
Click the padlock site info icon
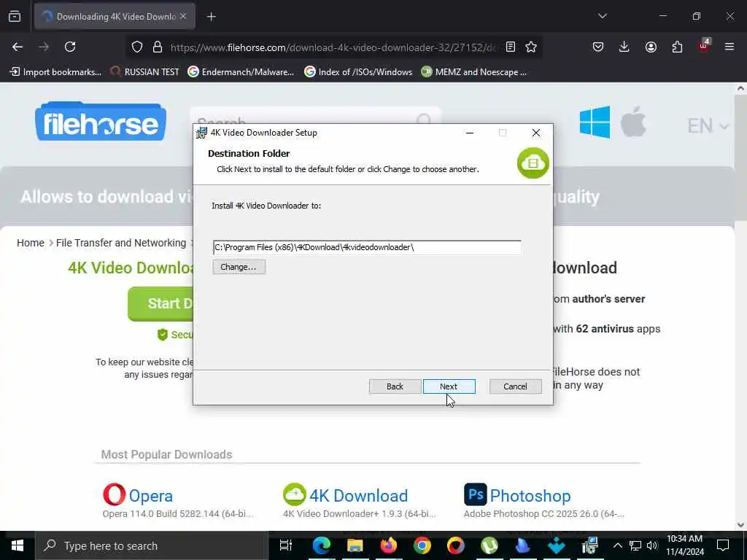[x=158, y=47]
